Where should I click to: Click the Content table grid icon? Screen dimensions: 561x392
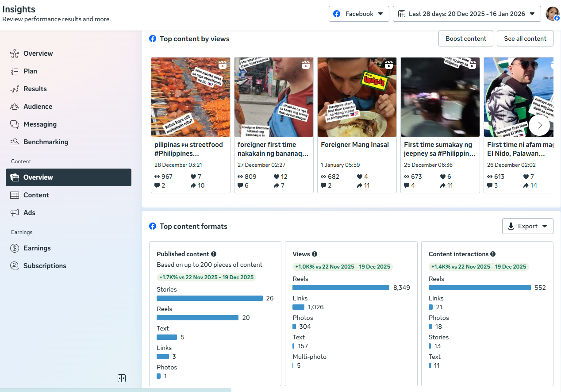tap(15, 195)
